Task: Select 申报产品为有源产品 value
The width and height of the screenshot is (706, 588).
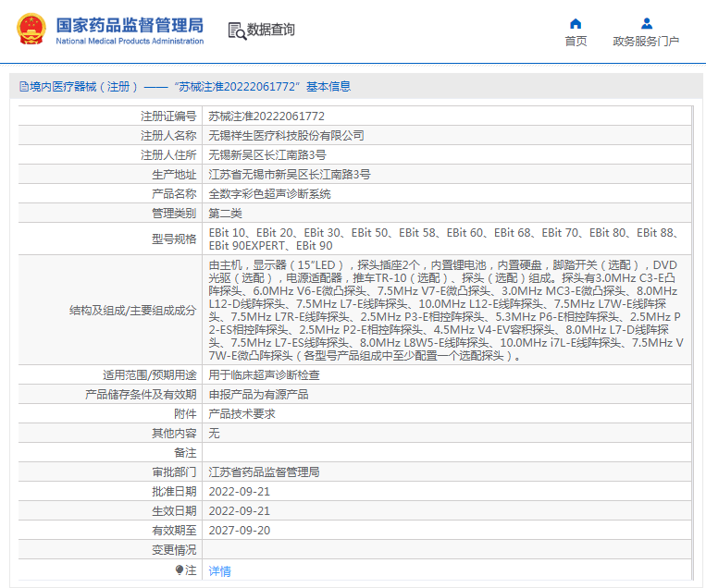Action: (x=258, y=395)
